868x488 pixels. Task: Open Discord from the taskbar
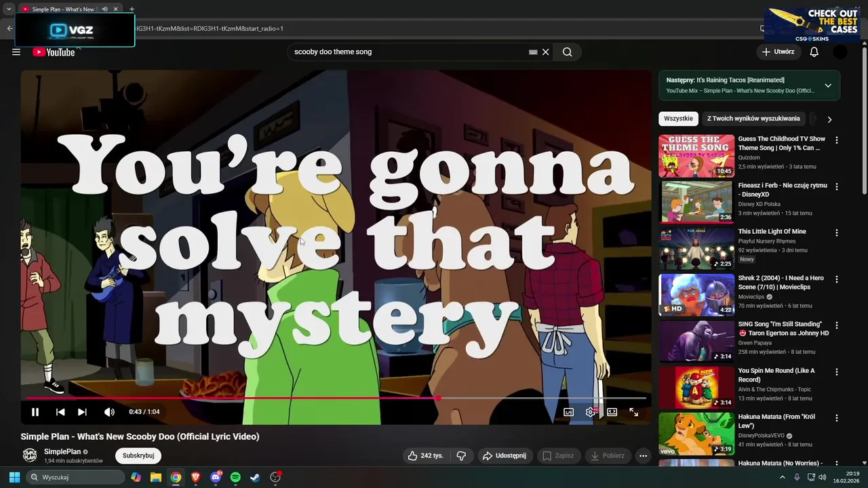click(216, 477)
